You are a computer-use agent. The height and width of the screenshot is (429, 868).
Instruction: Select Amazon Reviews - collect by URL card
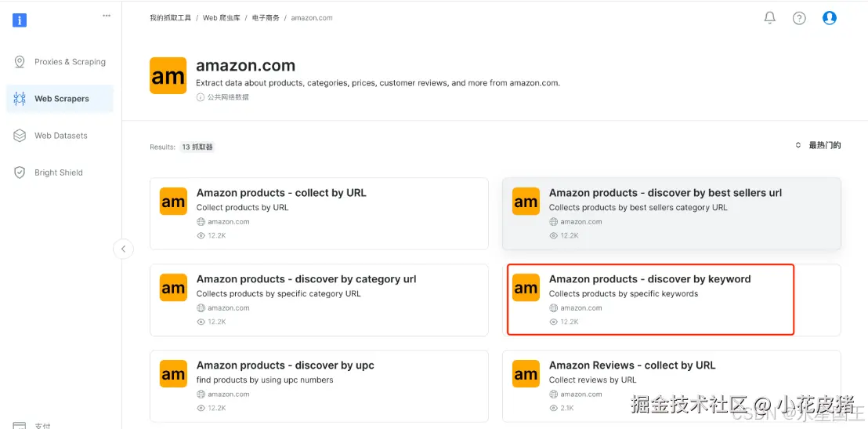pos(631,365)
